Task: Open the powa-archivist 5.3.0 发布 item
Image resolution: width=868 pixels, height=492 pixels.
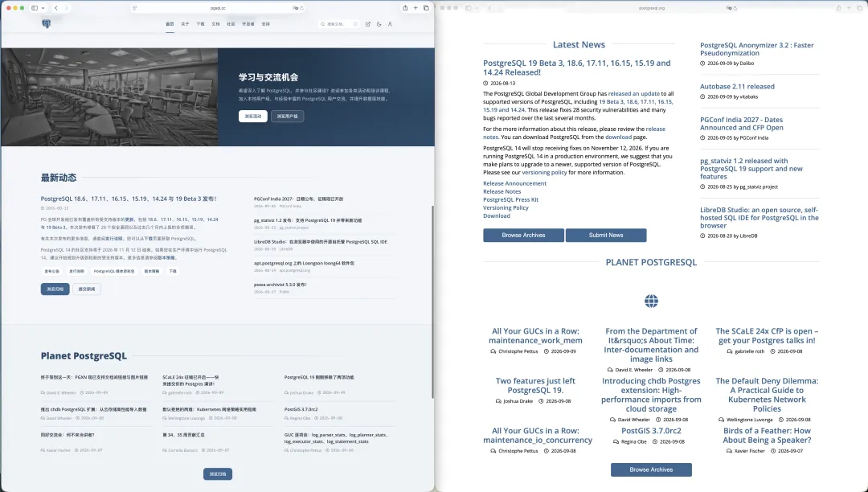Action: point(280,285)
